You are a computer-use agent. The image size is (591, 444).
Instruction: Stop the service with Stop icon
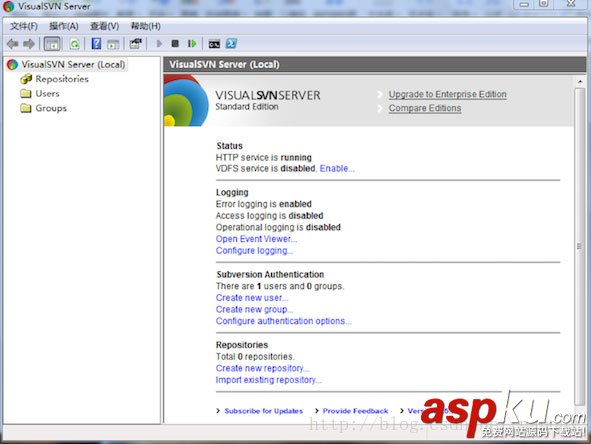175,44
